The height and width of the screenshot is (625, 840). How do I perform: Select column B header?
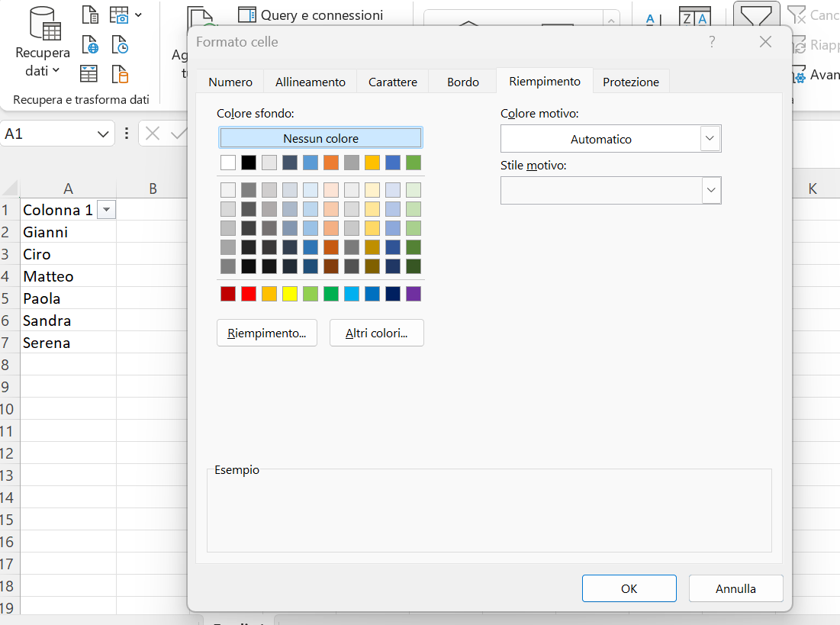pos(153,188)
